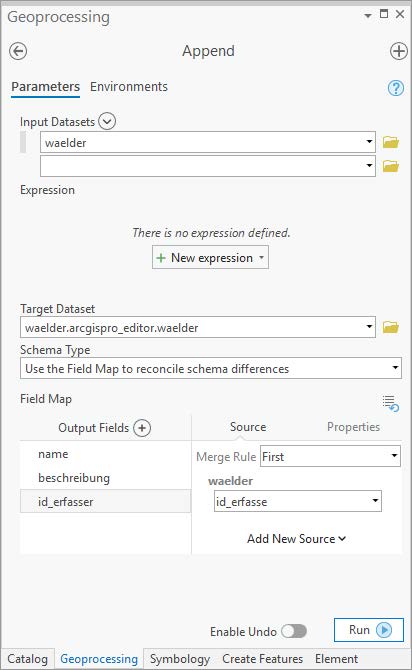Browse folder for Target Dataset
The image size is (412, 670).
(x=391, y=327)
